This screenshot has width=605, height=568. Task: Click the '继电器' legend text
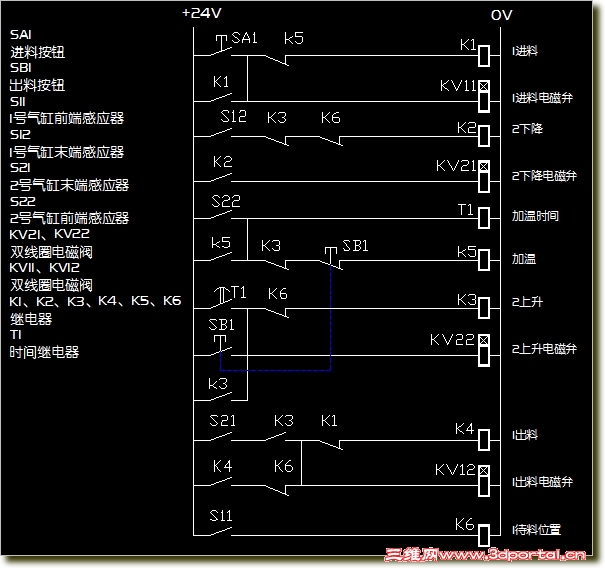31,319
